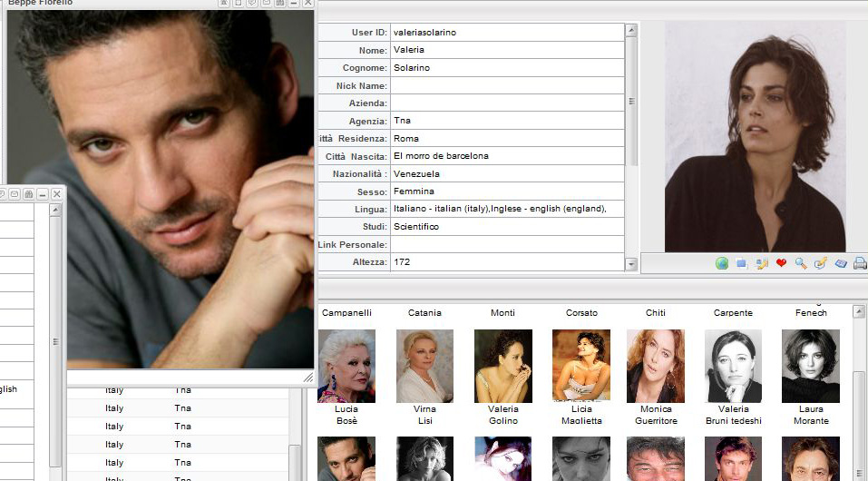Click the red heart favorite icon

click(x=781, y=263)
